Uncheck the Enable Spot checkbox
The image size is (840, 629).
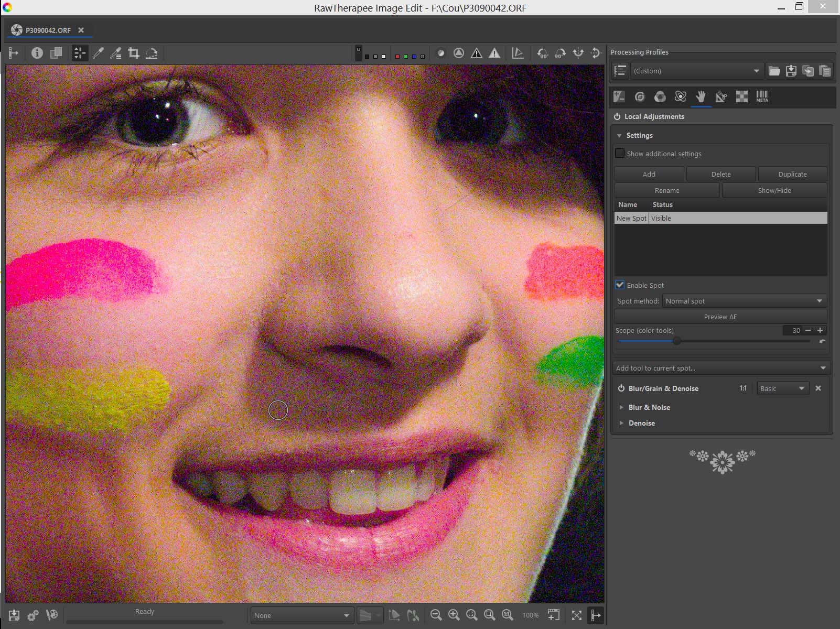[x=620, y=285]
